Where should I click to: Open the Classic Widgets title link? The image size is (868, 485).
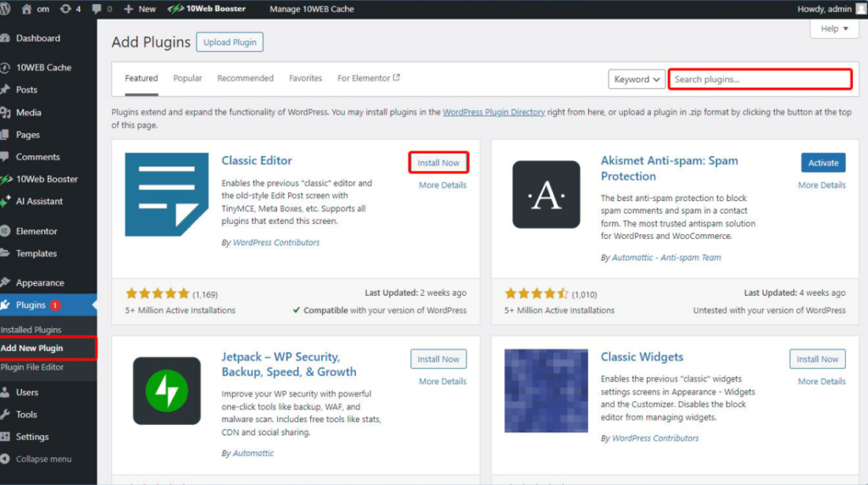[x=643, y=357]
